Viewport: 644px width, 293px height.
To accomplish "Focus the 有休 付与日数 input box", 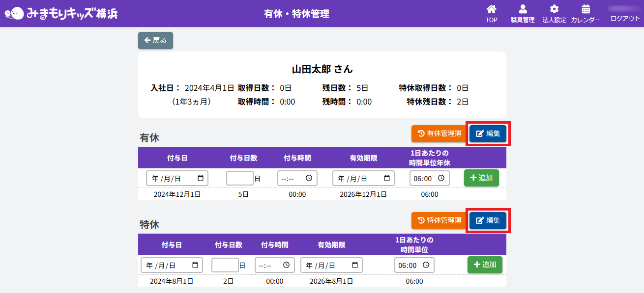I will click(x=239, y=178).
